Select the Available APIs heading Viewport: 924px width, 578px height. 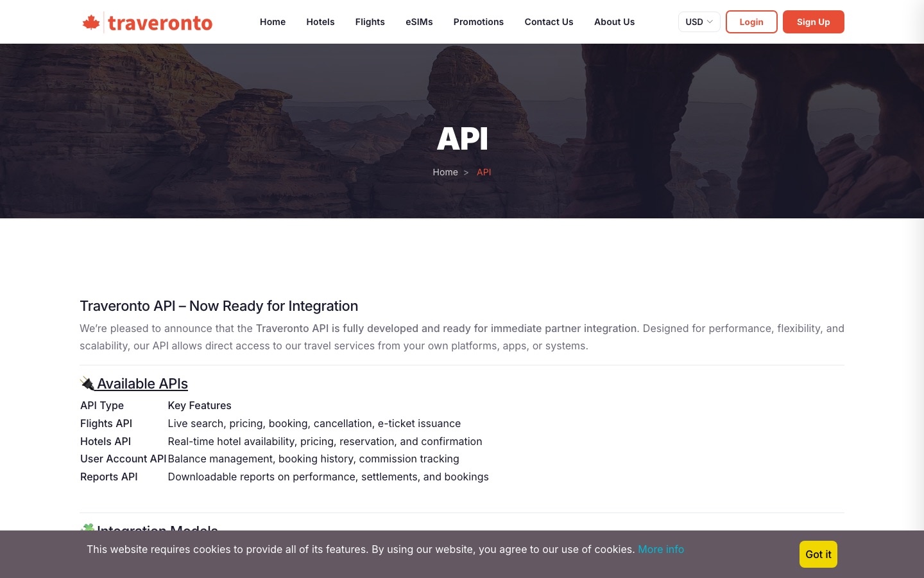coord(142,383)
